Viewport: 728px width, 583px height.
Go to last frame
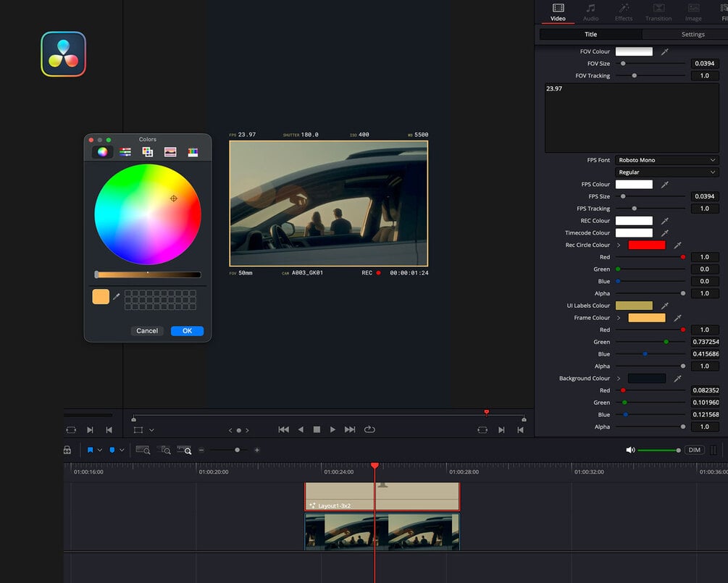pos(350,429)
